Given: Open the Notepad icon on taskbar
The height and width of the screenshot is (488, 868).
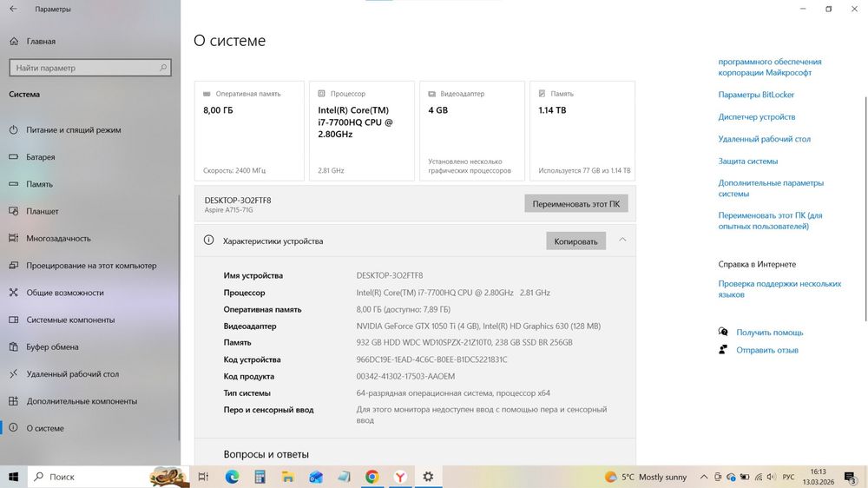Looking at the screenshot, I should (344, 477).
